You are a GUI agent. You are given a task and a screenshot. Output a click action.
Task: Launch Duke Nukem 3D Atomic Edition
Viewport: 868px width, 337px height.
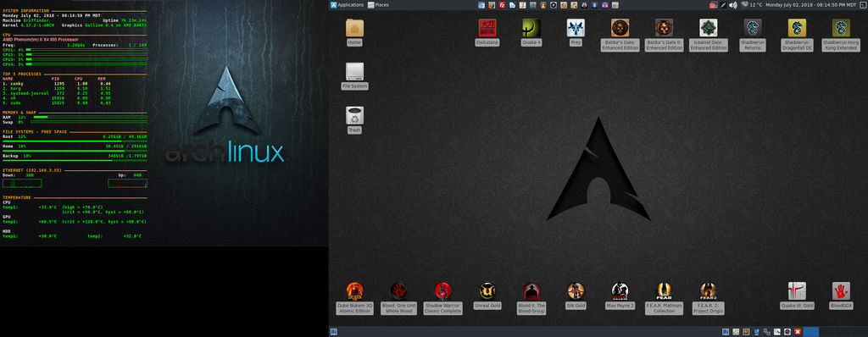(354, 298)
